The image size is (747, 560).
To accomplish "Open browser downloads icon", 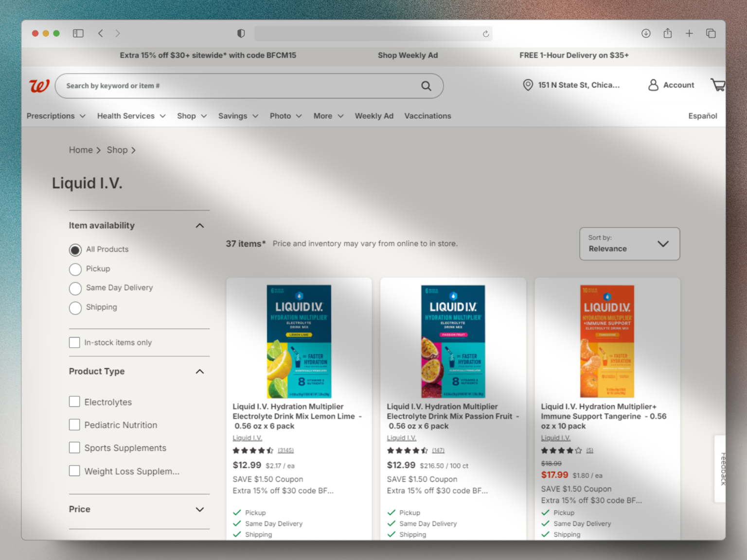I will click(x=646, y=34).
